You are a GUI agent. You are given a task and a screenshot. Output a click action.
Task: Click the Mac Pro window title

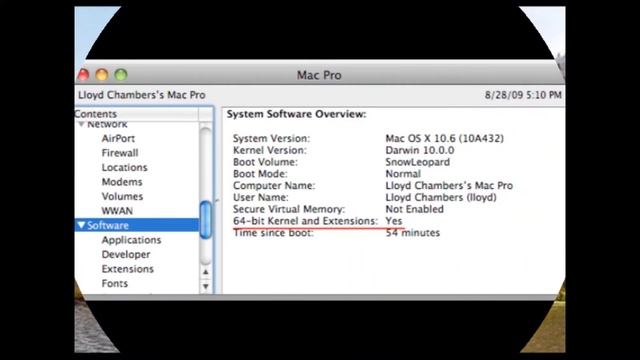click(x=319, y=75)
